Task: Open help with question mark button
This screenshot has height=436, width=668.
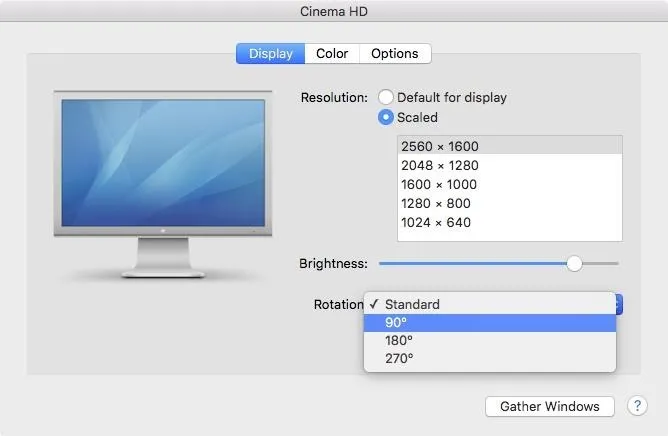Action: click(637, 406)
